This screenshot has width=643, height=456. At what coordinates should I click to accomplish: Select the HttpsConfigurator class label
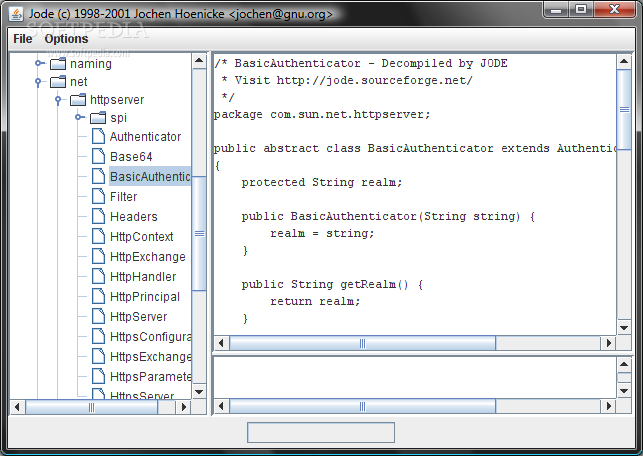coord(150,337)
